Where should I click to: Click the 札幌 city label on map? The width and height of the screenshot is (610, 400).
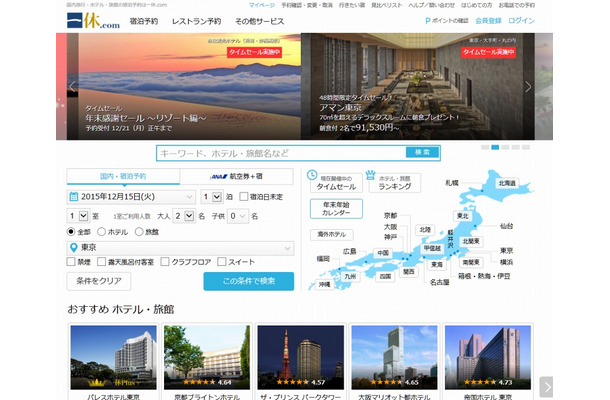coord(452,182)
